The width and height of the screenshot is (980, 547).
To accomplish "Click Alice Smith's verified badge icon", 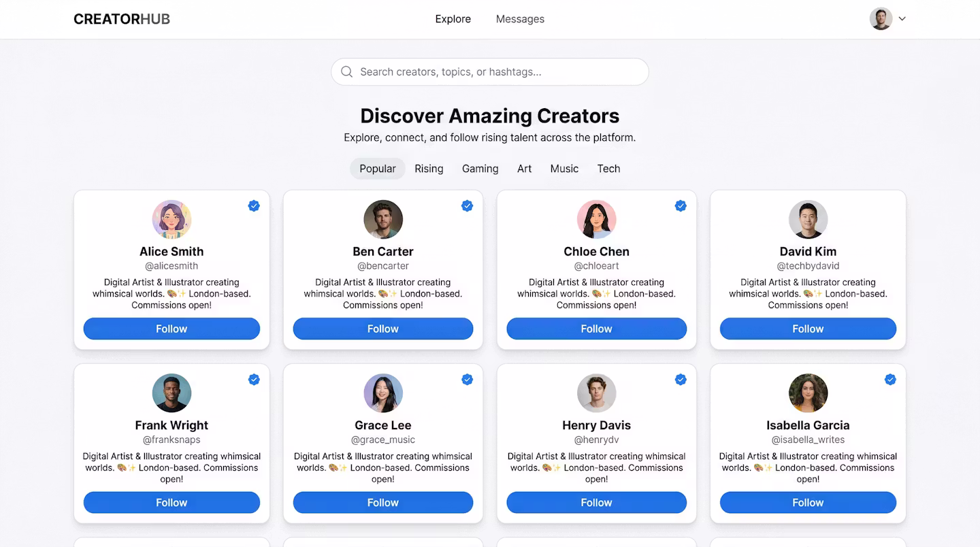I will tap(254, 205).
